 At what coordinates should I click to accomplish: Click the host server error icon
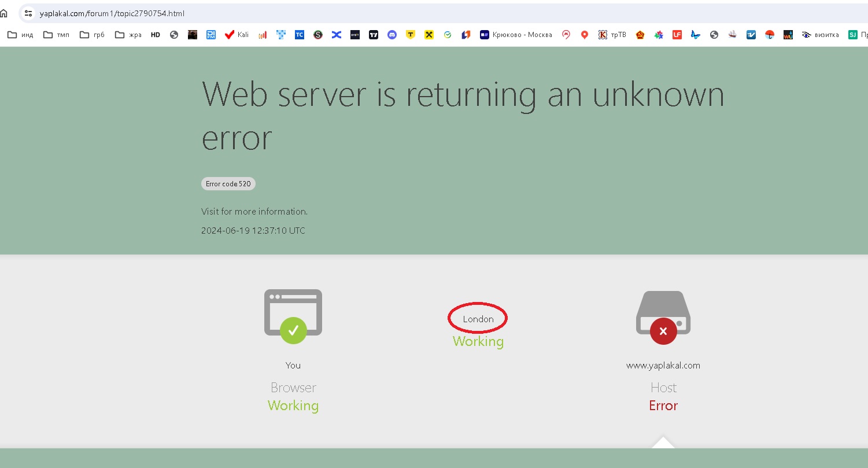pos(663,317)
